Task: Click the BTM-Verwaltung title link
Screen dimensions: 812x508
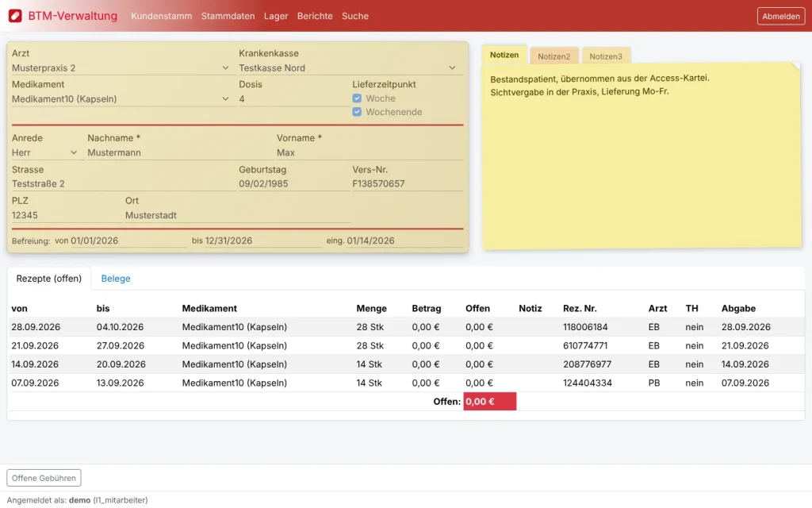Action: (x=72, y=16)
